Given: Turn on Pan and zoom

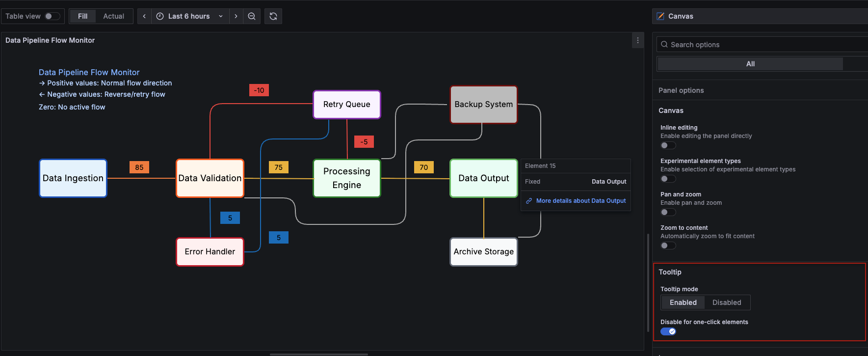Looking at the screenshot, I should (x=668, y=212).
